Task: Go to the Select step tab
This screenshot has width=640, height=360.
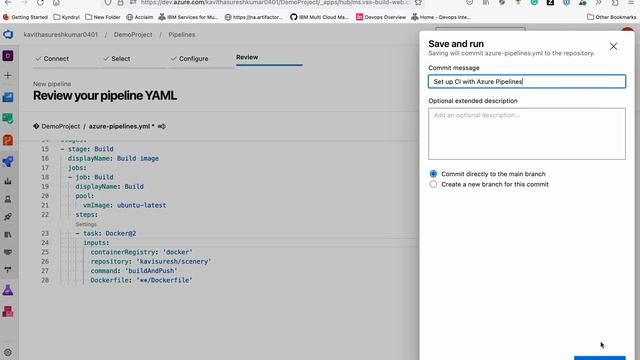Action: point(117,59)
